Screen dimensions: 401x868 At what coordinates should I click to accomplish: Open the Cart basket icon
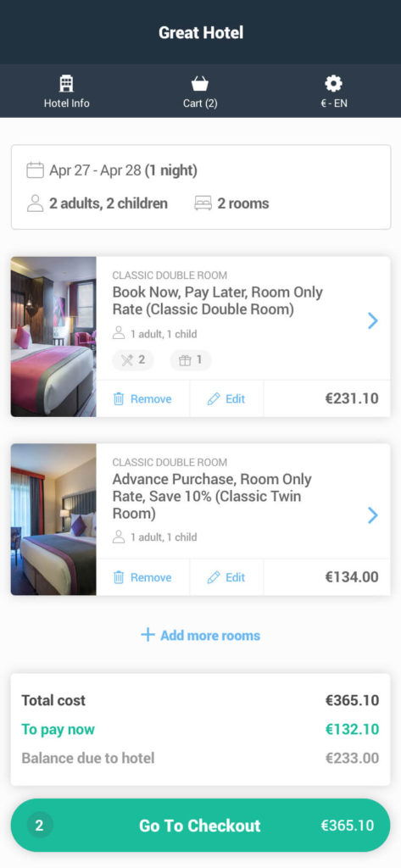[x=200, y=84]
